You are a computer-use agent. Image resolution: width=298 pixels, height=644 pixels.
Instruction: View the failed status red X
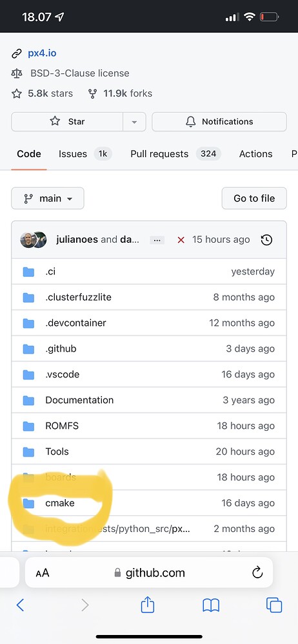coord(181,240)
